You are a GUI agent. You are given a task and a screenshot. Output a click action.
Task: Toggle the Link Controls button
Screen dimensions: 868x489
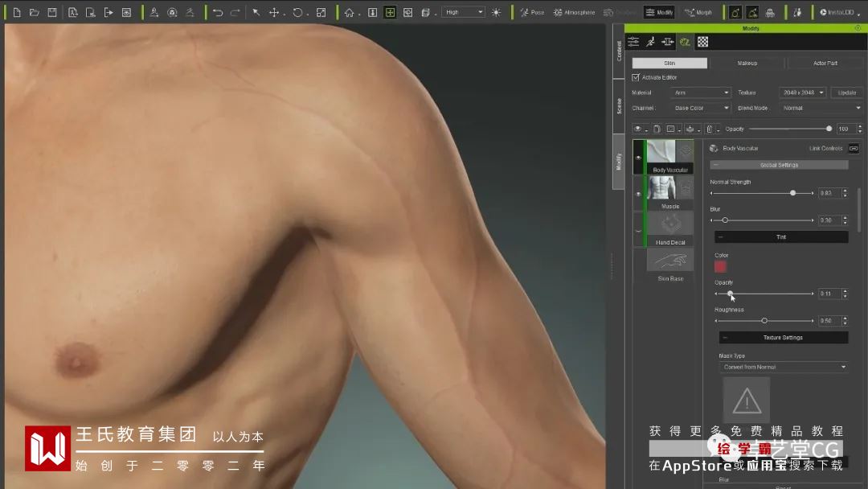(854, 149)
